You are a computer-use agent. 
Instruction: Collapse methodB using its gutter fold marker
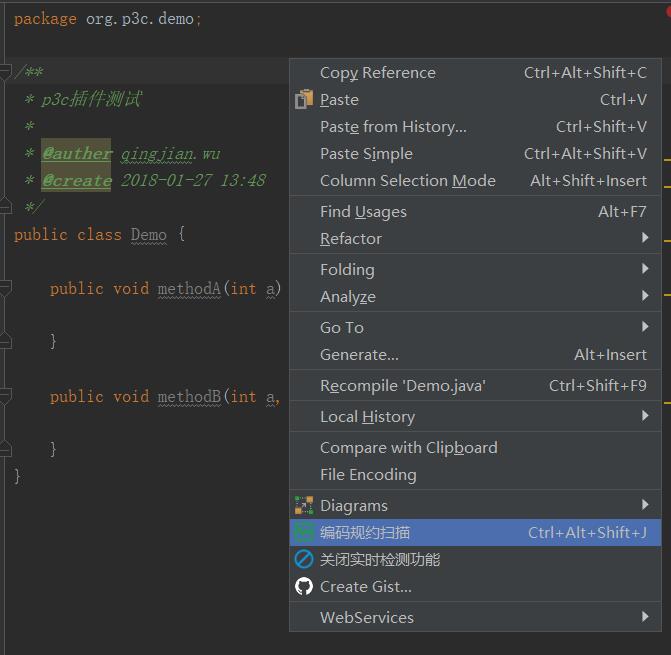pos(5,396)
